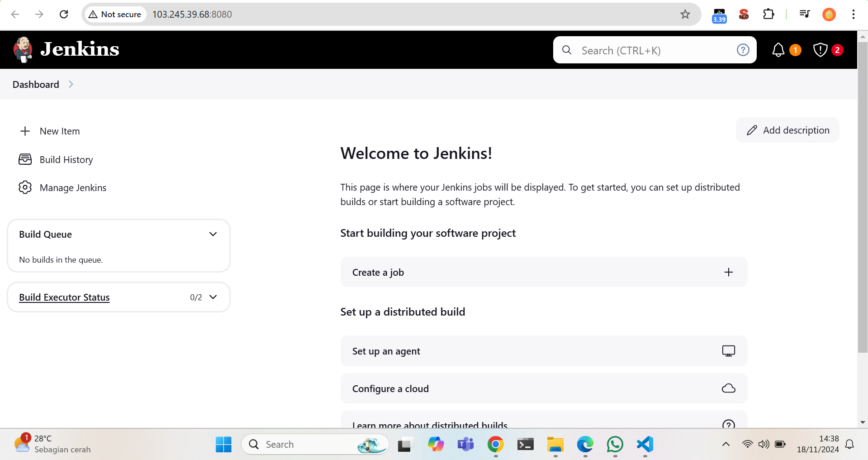Click the Dashboard breadcrumb
Viewport: 868px width, 460px height.
point(36,84)
